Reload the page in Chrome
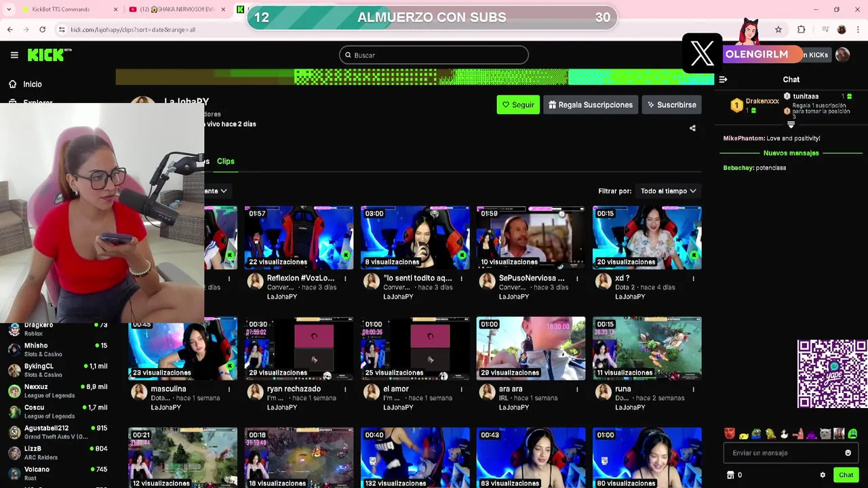The height and width of the screenshot is (488, 868). coord(42,30)
